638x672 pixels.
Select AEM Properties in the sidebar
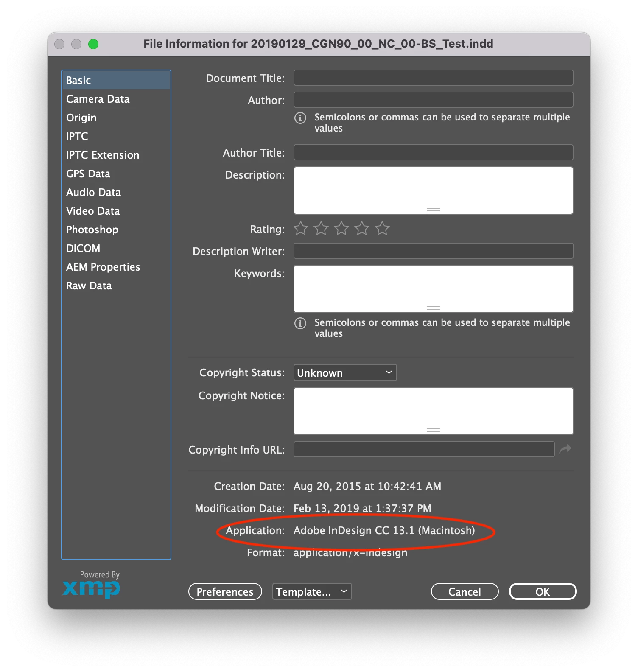(116, 267)
